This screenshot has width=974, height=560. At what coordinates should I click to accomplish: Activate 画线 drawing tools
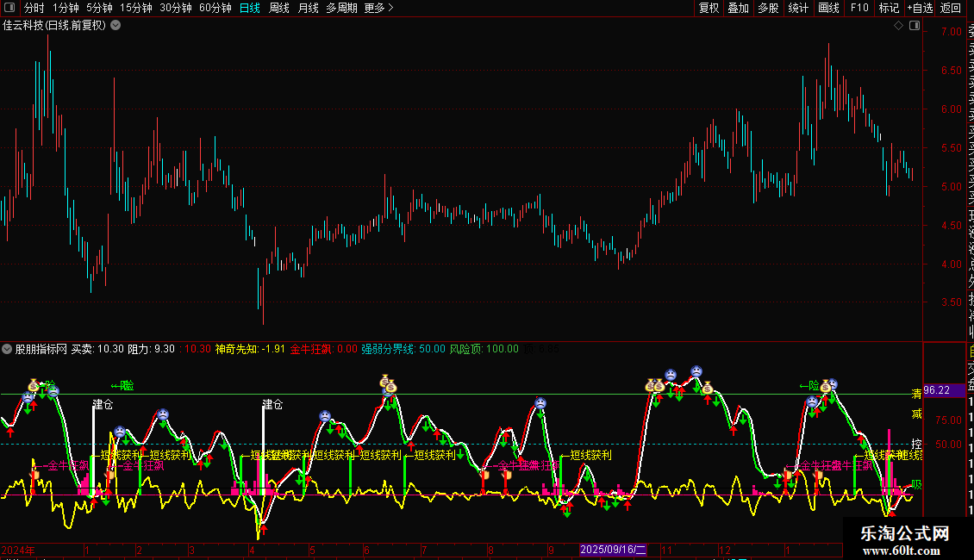tap(828, 8)
